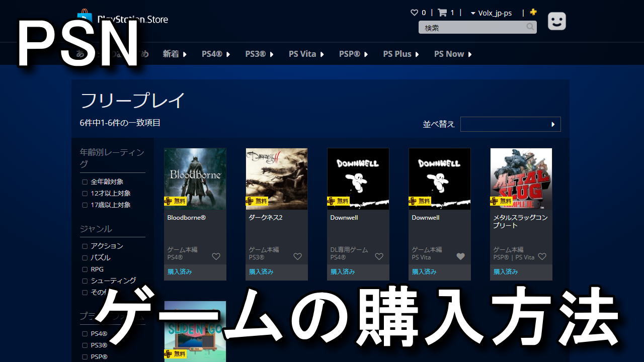The width and height of the screenshot is (644, 362).
Task: Click the 無料 PS Plus badge on Metal Slug
Action: [501, 201]
